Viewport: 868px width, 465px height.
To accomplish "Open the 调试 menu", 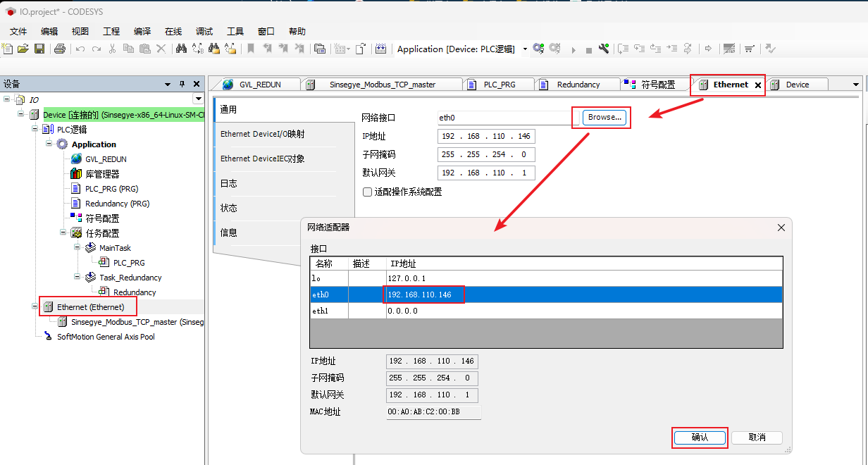I will (204, 31).
